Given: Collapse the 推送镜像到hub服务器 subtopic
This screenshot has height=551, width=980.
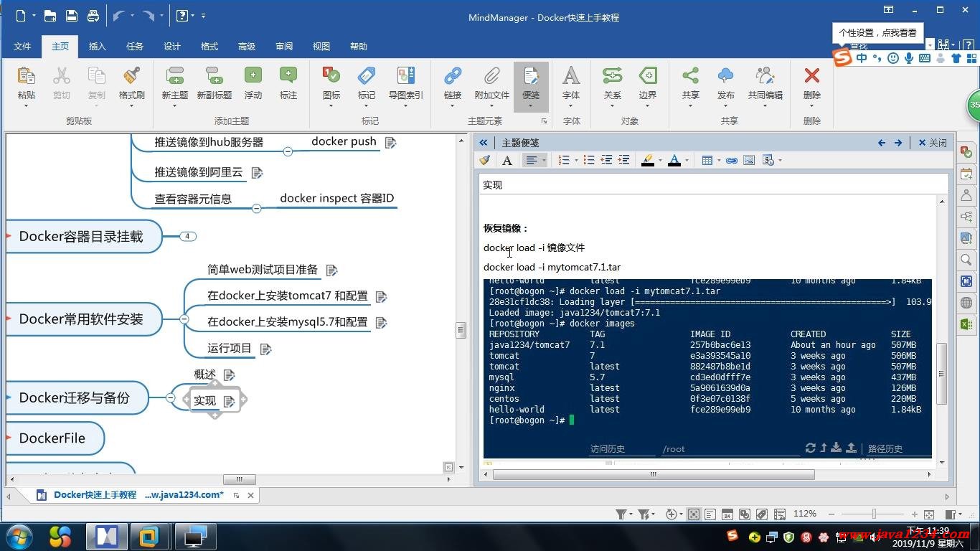Looking at the screenshot, I should tap(288, 151).
